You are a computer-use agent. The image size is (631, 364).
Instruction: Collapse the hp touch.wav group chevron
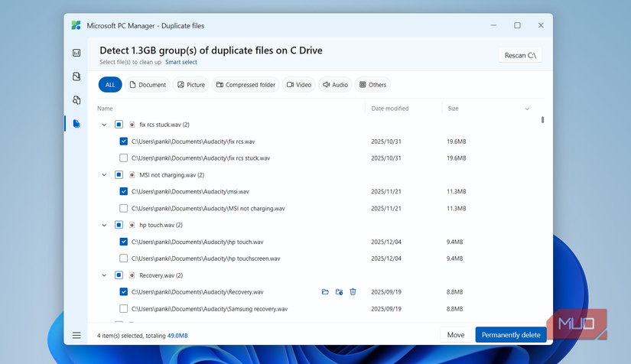tap(105, 225)
